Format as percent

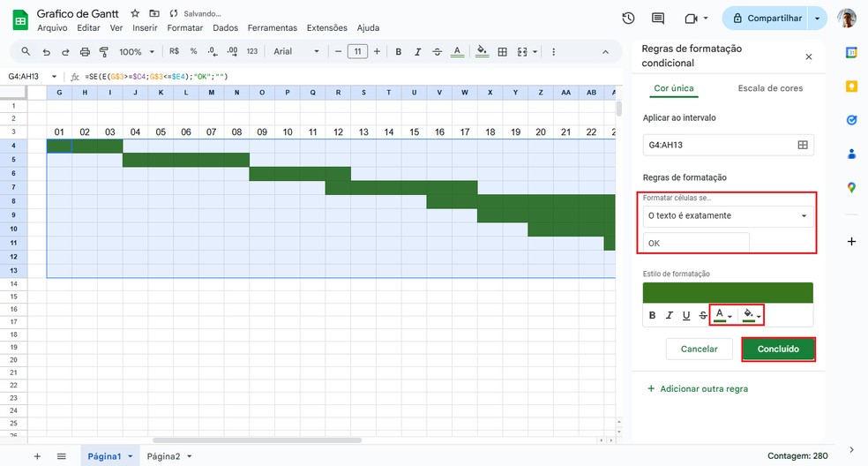[x=193, y=51]
